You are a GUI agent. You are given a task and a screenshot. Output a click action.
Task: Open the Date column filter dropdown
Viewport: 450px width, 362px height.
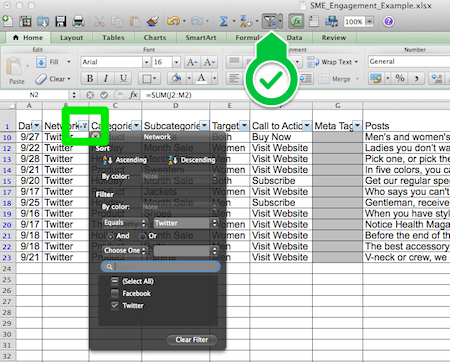37,126
